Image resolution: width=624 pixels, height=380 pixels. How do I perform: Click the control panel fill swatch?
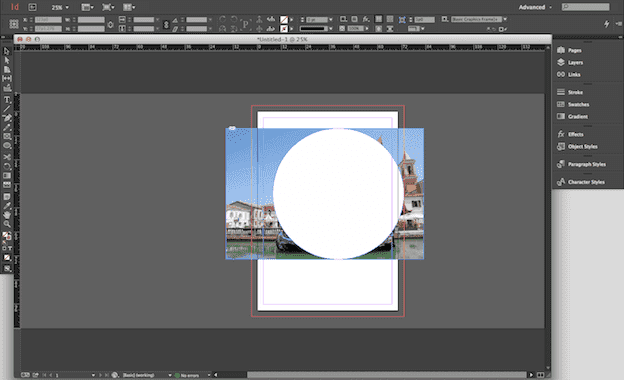pos(284,19)
